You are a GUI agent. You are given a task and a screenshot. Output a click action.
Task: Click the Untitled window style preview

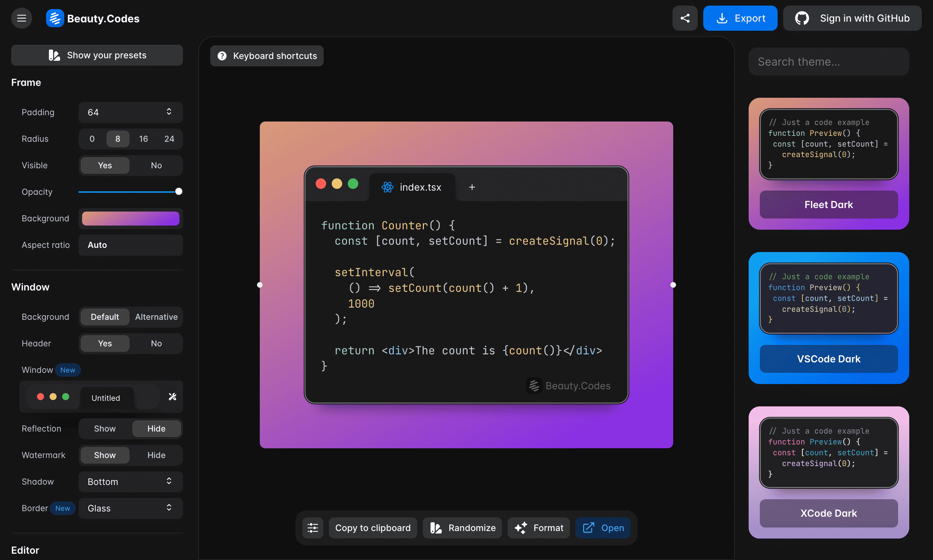[93, 397]
